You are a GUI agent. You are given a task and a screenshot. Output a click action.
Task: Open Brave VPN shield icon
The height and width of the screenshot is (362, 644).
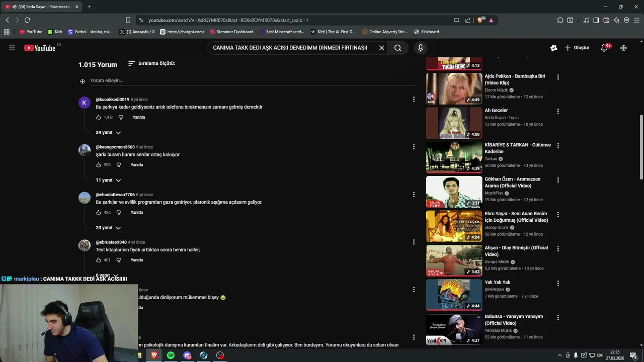[x=626, y=20]
